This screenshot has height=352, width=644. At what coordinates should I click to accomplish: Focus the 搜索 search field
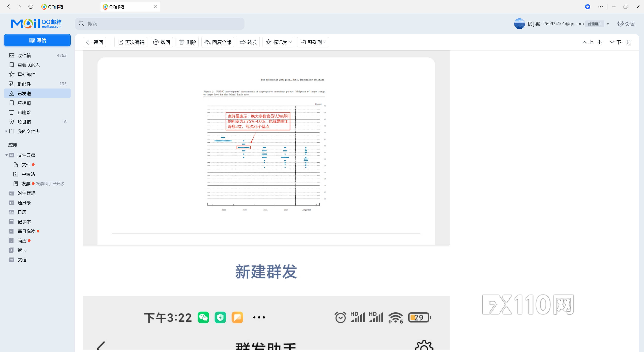click(x=160, y=24)
